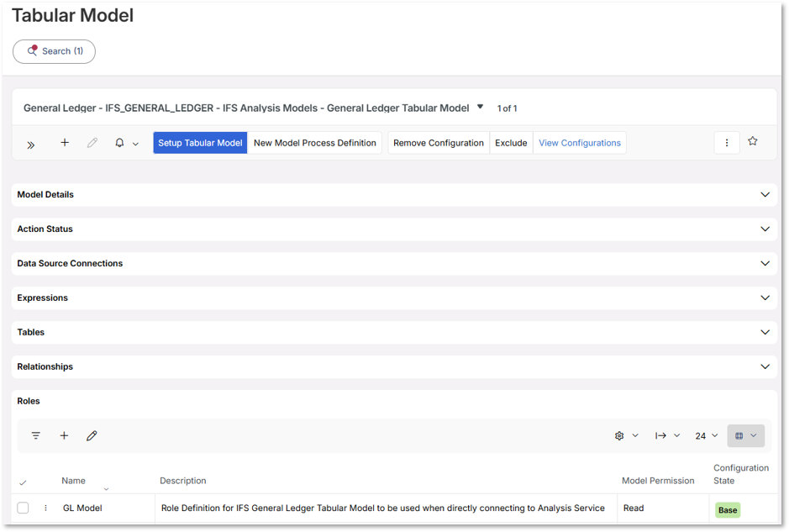This screenshot has height=532, width=789.
Task: Click the General Ledger record title
Action: pos(246,108)
